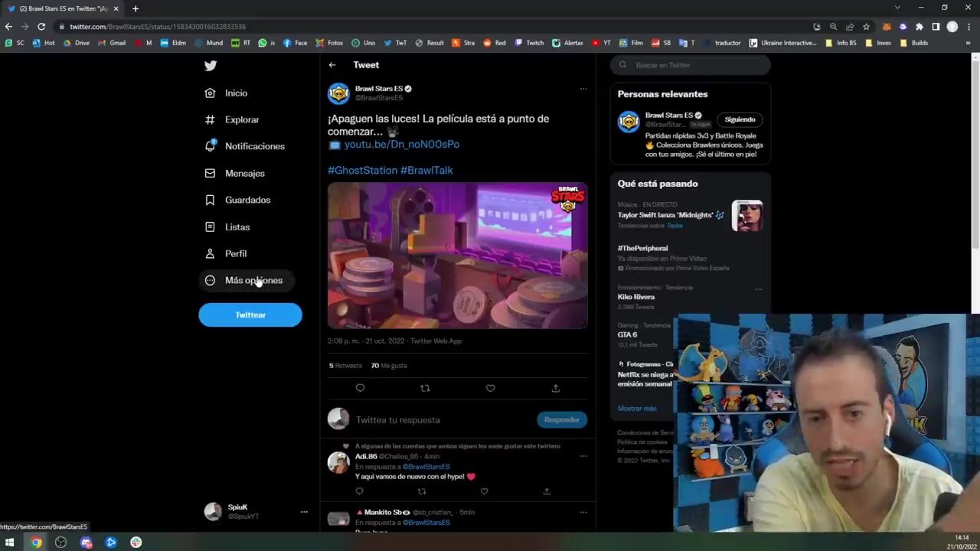
Task: Go to Inicio in the sidebar
Action: tap(227, 93)
